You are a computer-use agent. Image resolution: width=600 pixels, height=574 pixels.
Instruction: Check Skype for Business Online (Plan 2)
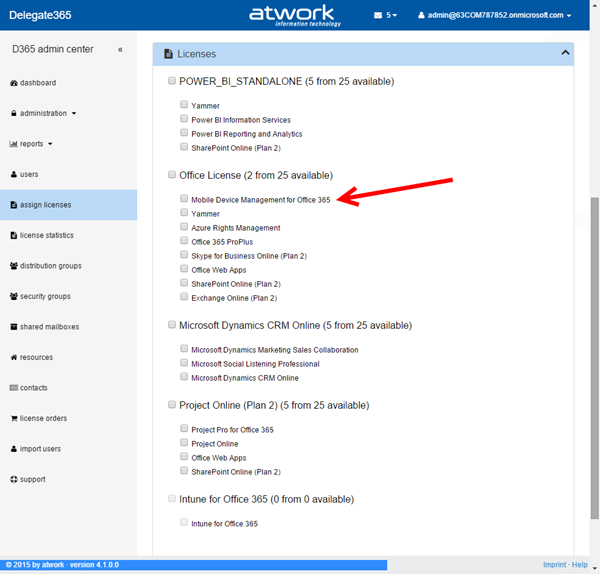point(184,255)
